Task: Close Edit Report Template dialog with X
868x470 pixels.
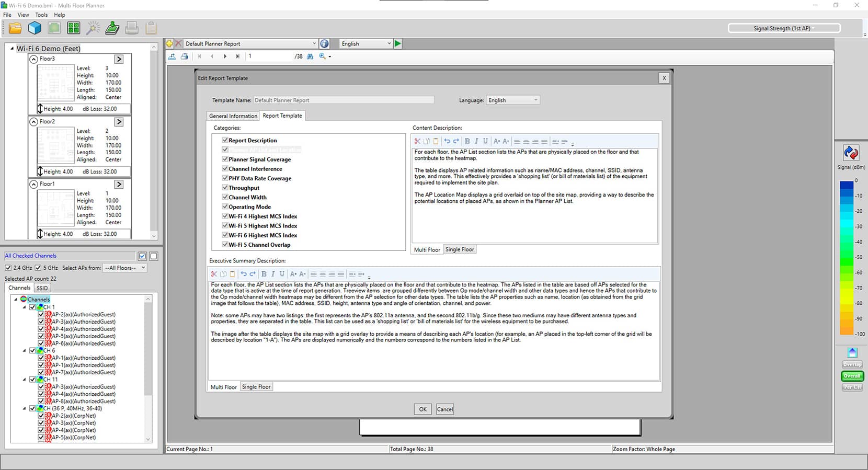Action: pyautogui.click(x=664, y=78)
